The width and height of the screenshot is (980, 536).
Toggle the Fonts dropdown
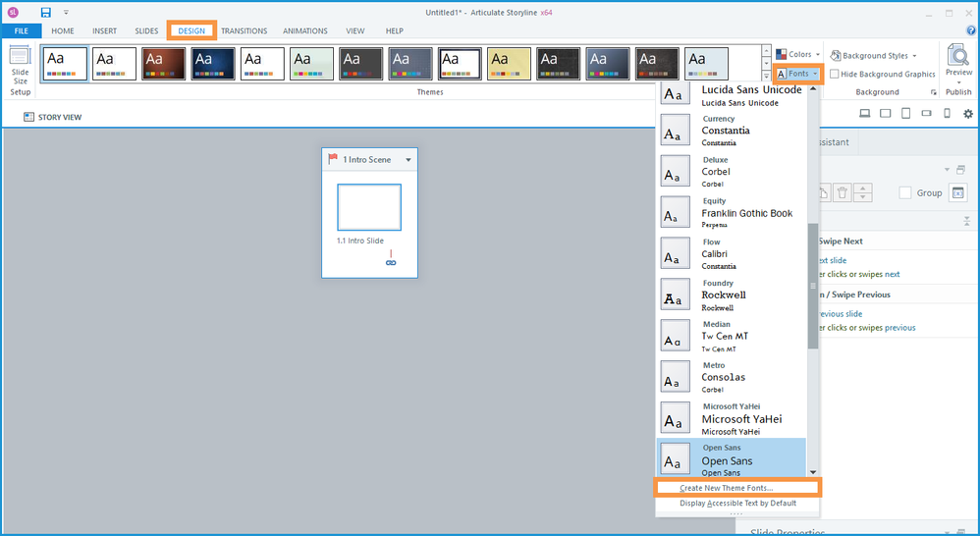tap(797, 74)
